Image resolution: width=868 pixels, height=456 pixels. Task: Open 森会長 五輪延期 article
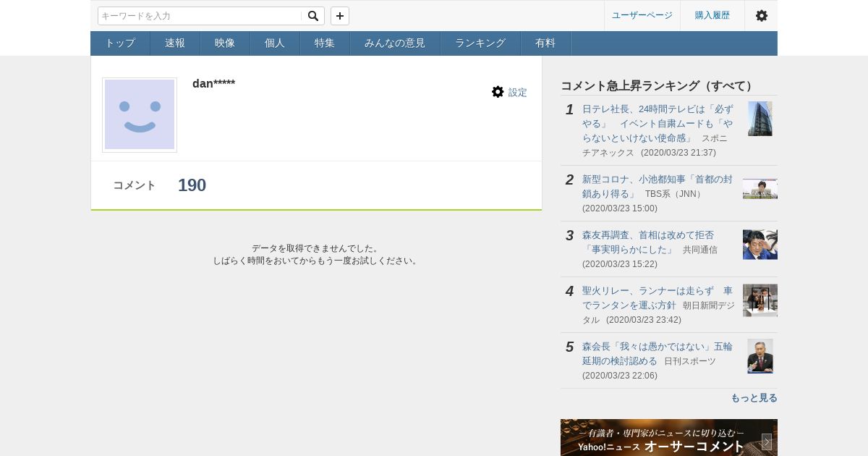point(658,353)
